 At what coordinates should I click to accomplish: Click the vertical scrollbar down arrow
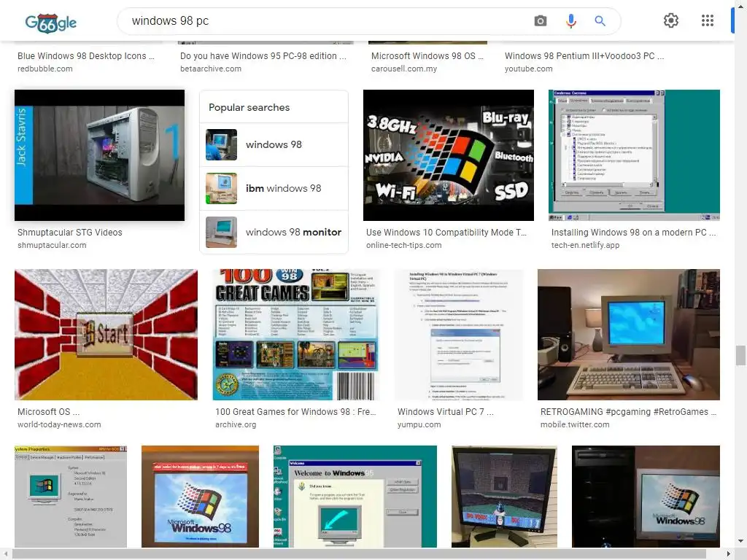click(740, 541)
